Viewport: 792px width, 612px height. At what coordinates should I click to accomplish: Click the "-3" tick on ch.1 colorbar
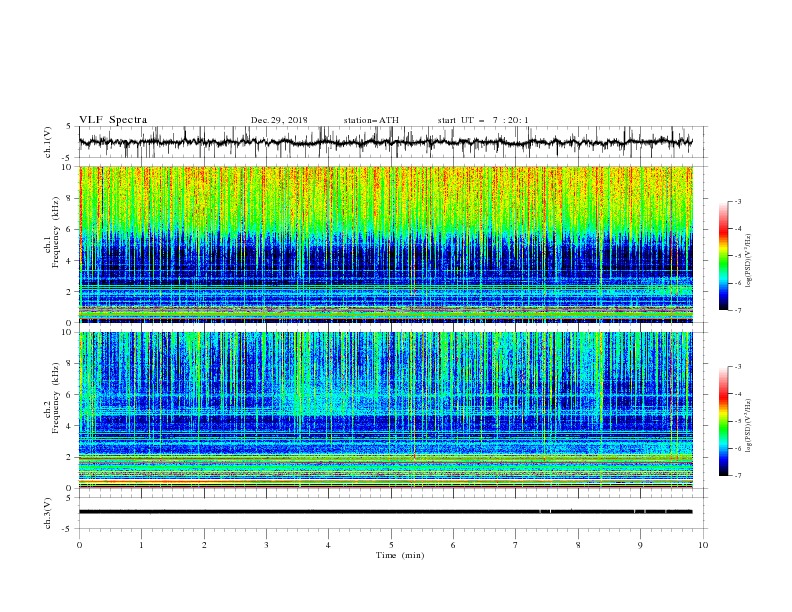(x=737, y=201)
